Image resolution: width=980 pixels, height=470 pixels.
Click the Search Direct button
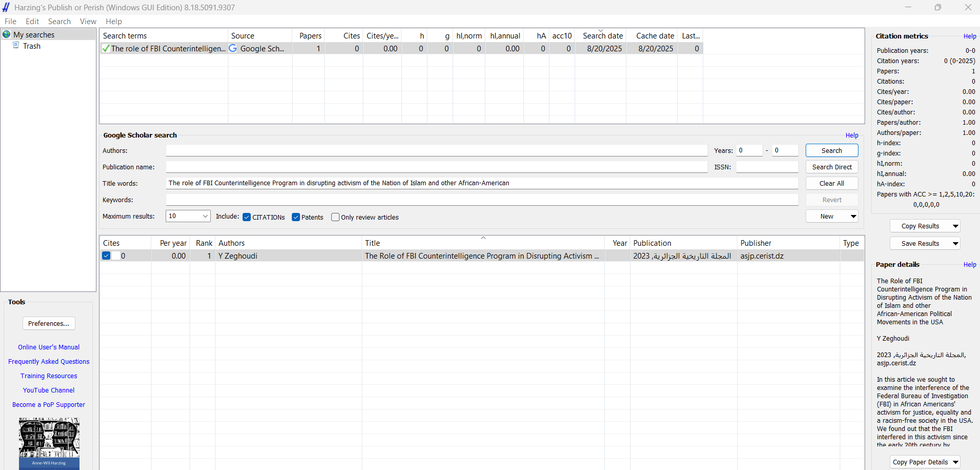[x=831, y=167]
